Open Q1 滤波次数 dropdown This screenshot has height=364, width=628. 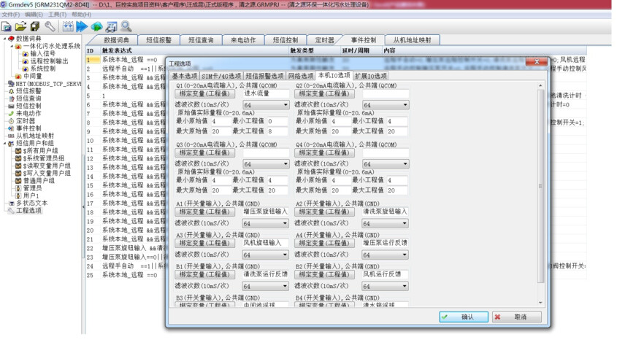[x=266, y=105]
